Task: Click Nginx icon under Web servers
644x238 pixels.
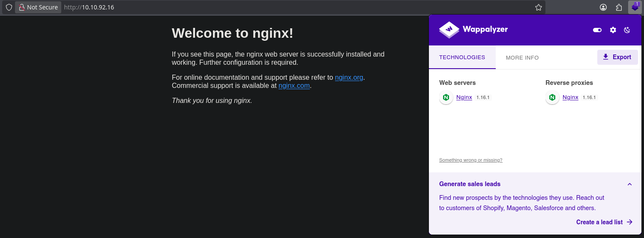Action: [x=446, y=97]
